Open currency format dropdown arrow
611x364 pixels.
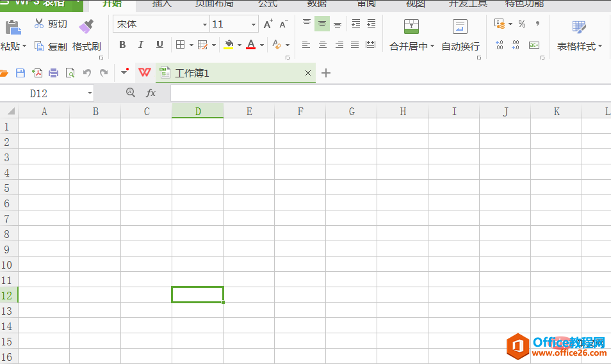pos(510,24)
